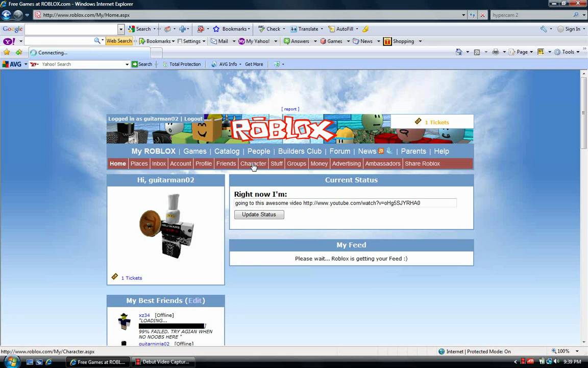The height and width of the screenshot is (368, 588).
Task: Open the address bar history dropdown
Action: [x=464, y=15]
